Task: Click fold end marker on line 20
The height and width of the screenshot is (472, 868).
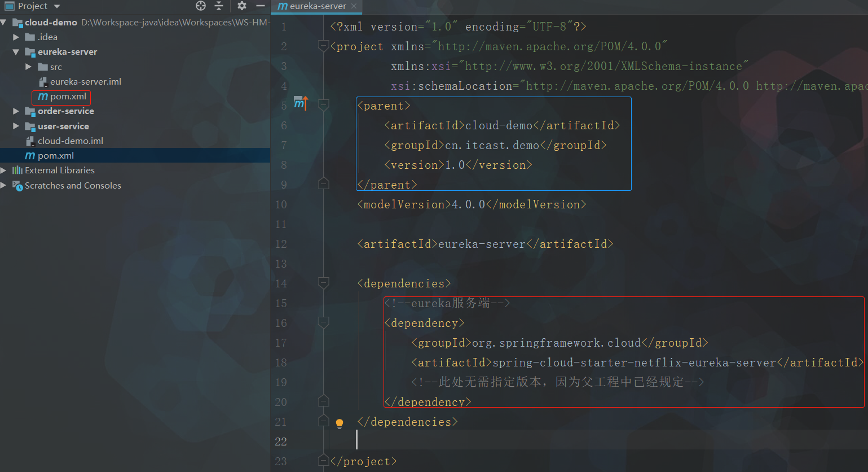Action: coord(324,400)
